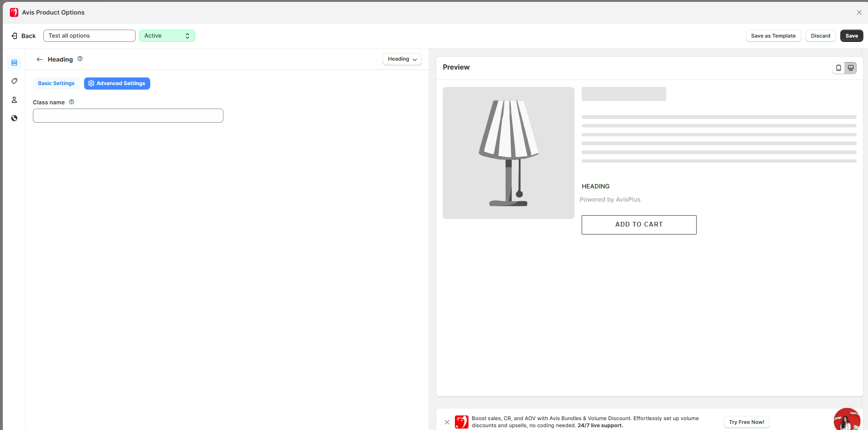Image resolution: width=868 pixels, height=430 pixels.
Task: Click the Test all options name field
Action: click(89, 36)
